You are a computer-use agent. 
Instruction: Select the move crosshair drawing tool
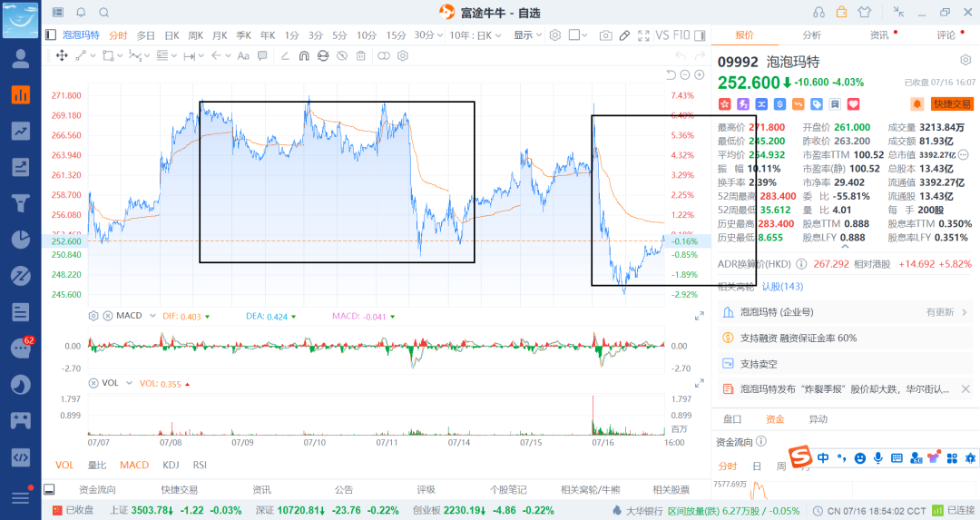click(62, 55)
